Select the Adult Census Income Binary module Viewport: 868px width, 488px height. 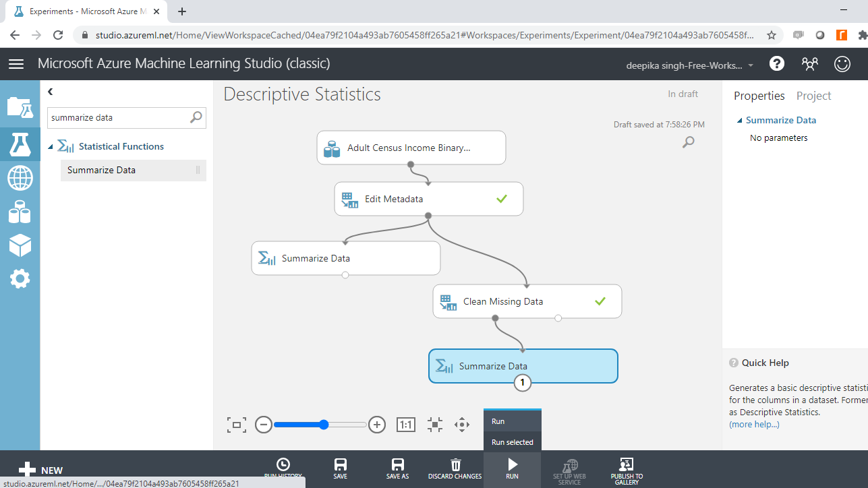coord(411,148)
